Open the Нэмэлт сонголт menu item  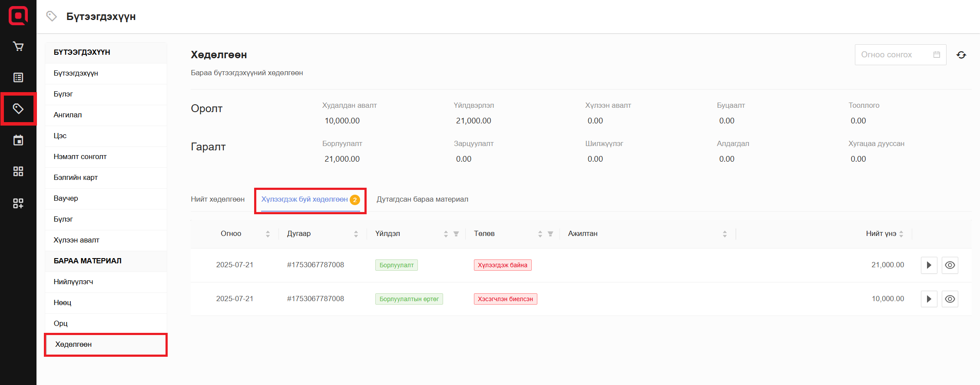click(80, 157)
